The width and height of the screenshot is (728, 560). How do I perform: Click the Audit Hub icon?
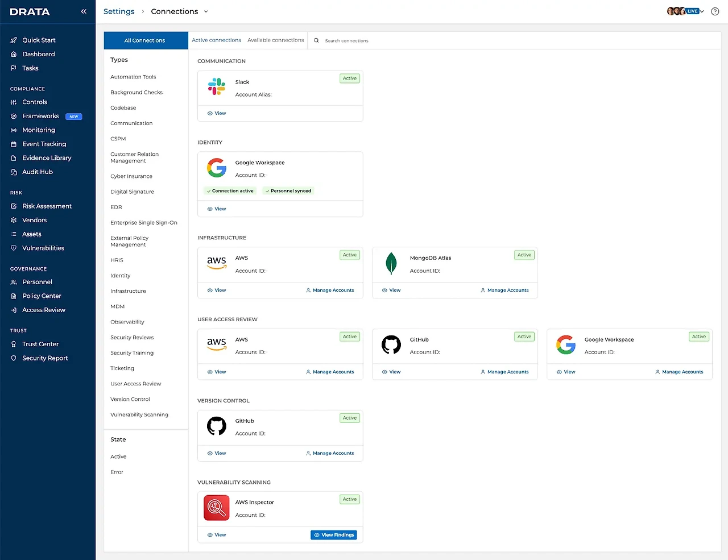(14, 172)
